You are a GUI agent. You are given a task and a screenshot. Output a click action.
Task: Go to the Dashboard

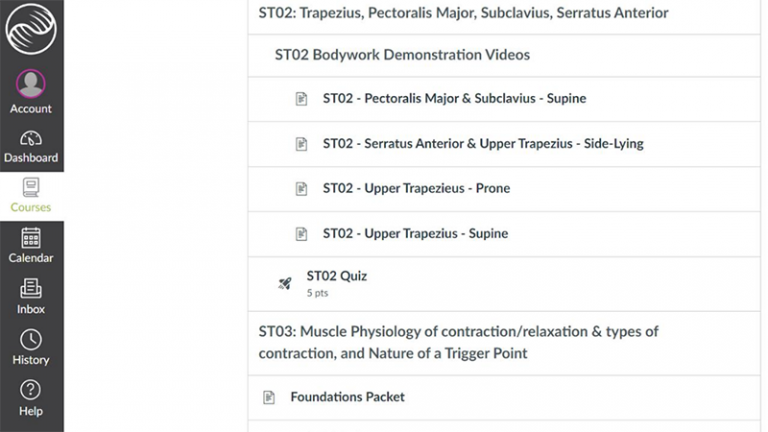tap(31, 146)
